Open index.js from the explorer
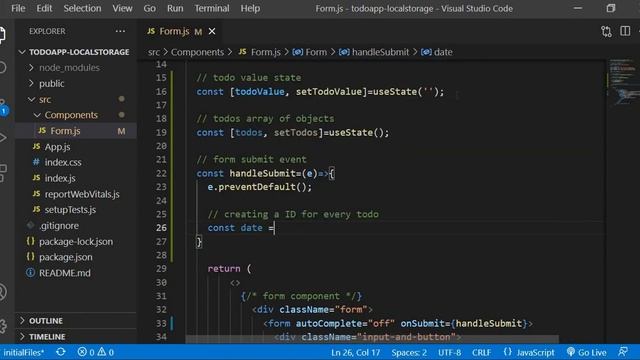The height and width of the screenshot is (360, 640). pyautogui.click(x=76, y=178)
